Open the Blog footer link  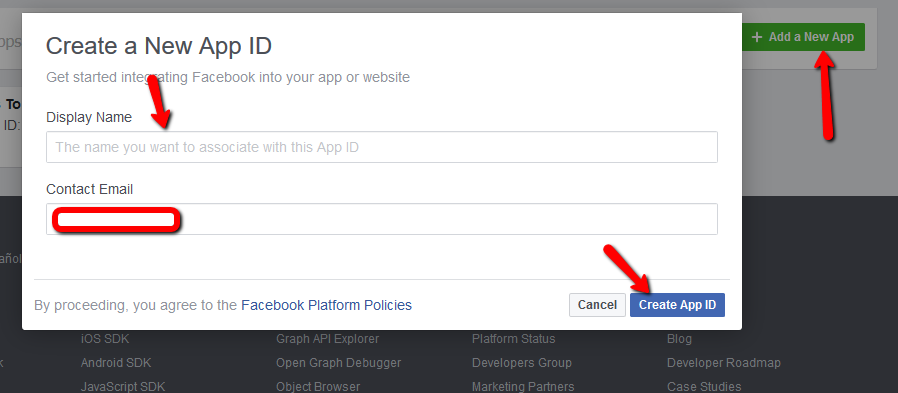tap(679, 339)
